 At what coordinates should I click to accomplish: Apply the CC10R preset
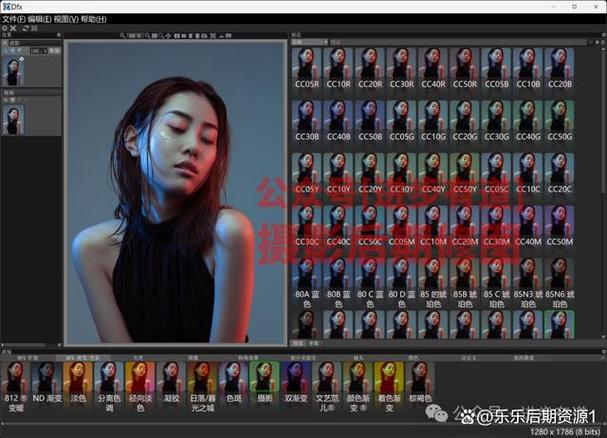[x=338, y=69]
